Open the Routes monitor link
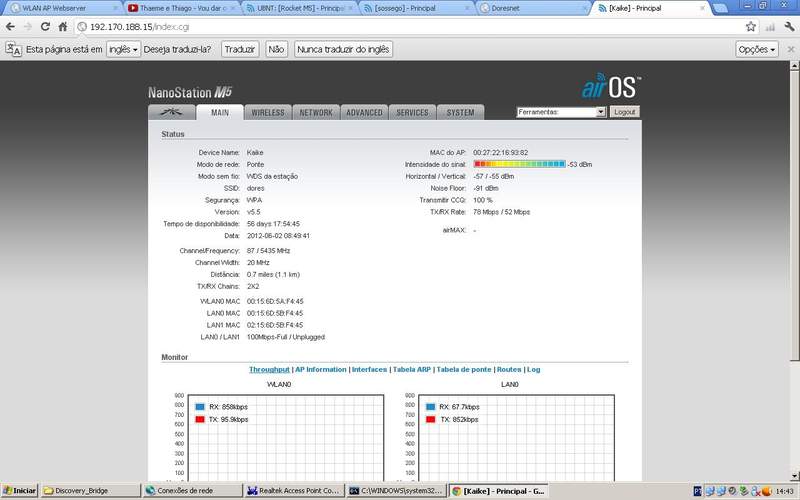 tap(509, 369)
